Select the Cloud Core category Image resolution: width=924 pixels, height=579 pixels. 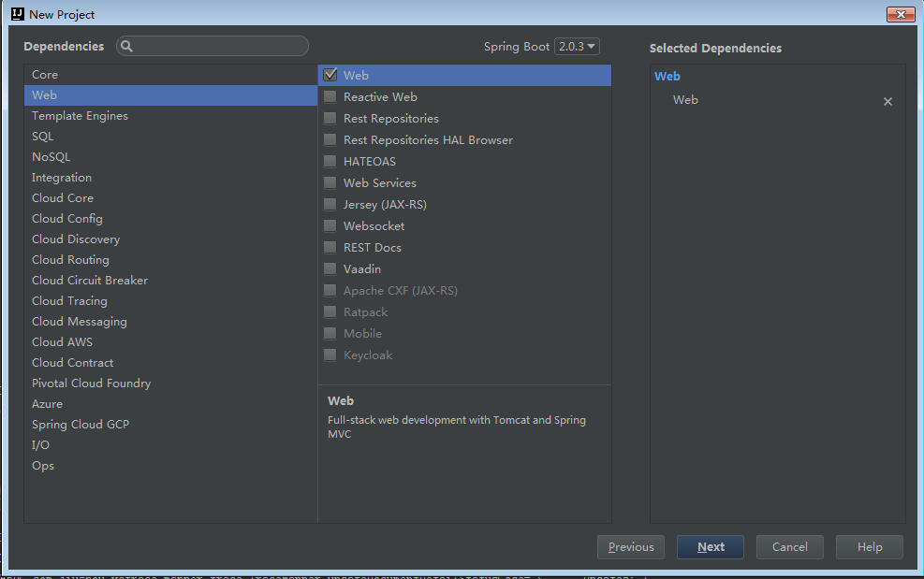pos(171,198)
